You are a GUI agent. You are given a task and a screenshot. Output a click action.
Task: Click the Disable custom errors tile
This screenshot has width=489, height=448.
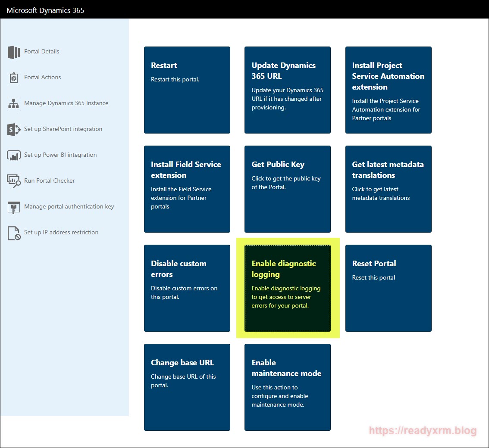click(x=187, y=288)
